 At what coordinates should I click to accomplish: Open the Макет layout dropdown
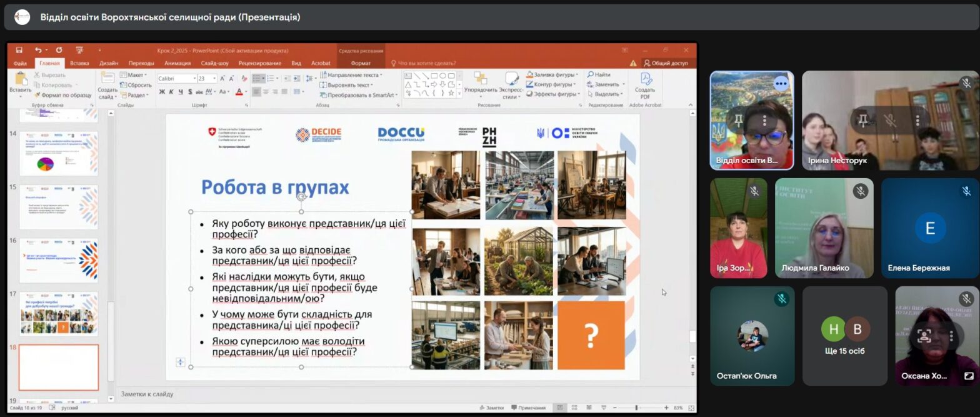click(136, 75)
